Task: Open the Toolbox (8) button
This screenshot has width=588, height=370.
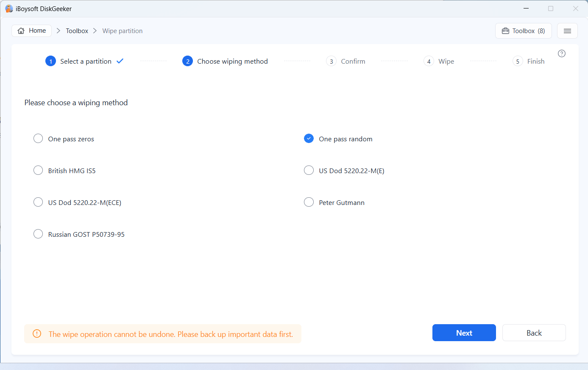Action: [x=524, y=31]
